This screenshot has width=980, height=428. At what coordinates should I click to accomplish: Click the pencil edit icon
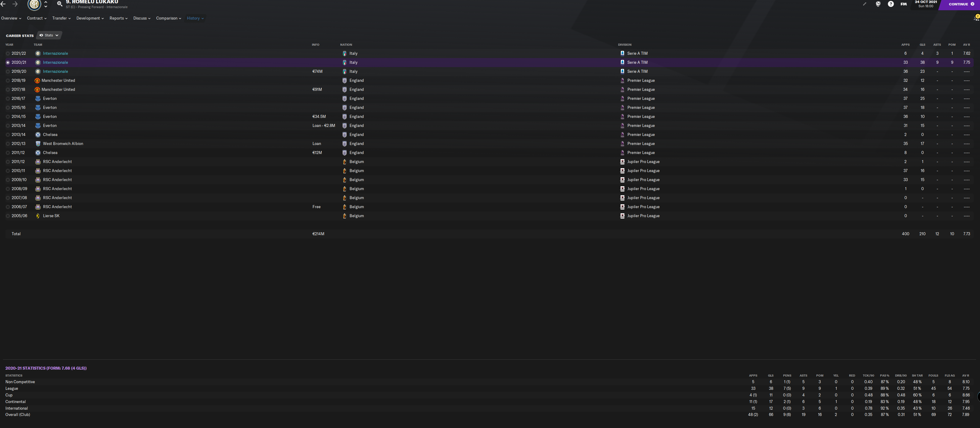tap(864, 4)
